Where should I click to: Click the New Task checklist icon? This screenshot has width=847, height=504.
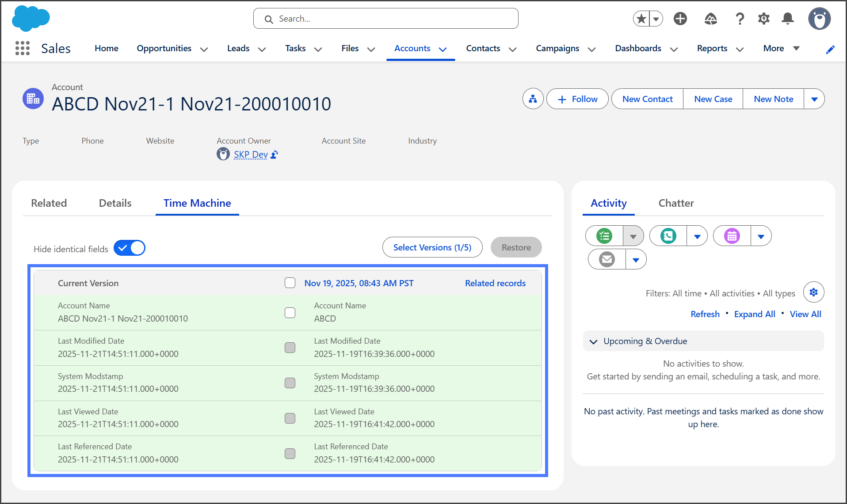tap(604, 236)
